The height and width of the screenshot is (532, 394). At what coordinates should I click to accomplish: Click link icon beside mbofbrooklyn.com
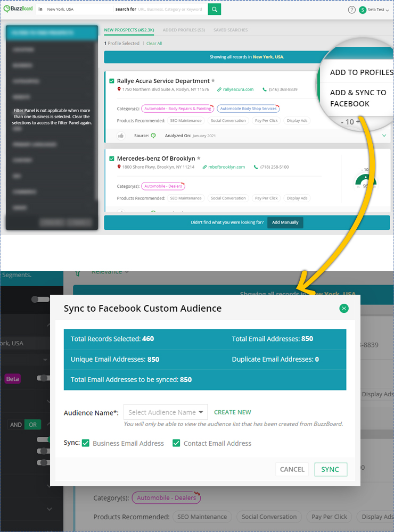[x=204, y=167]
